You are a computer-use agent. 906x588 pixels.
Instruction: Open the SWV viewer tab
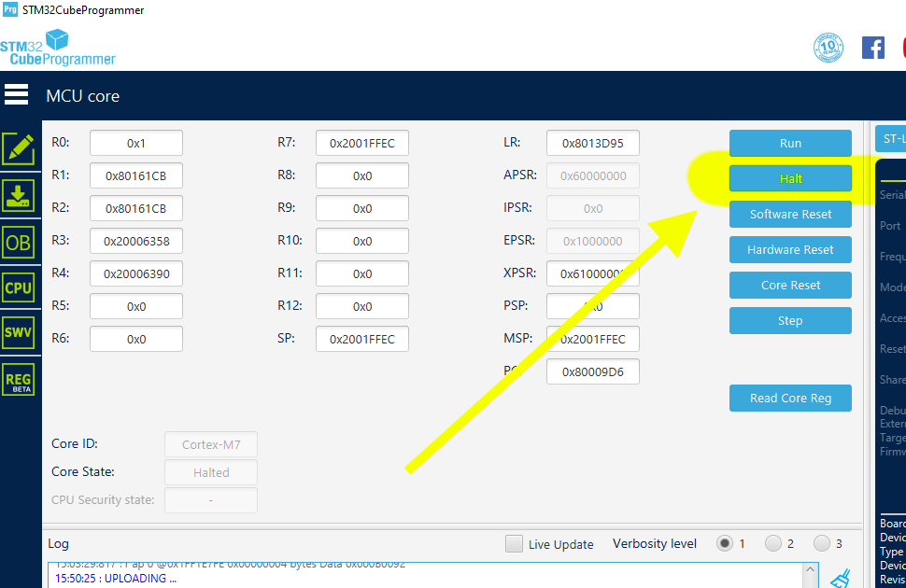[19, 332]
